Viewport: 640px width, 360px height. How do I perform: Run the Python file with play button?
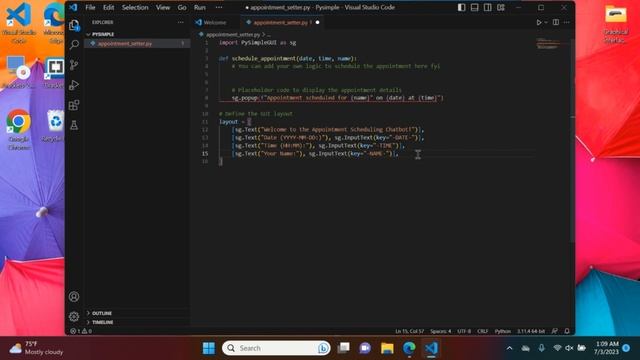tap(539, 22)
